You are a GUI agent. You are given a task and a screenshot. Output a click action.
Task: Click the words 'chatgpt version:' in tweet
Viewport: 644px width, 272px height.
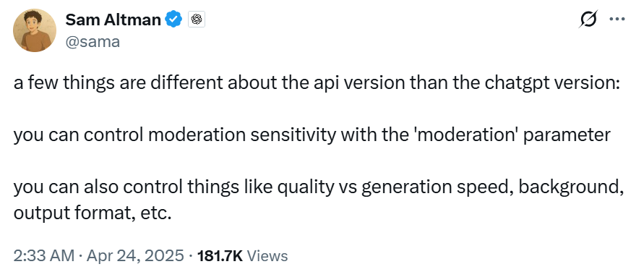[x=551, y=83]
